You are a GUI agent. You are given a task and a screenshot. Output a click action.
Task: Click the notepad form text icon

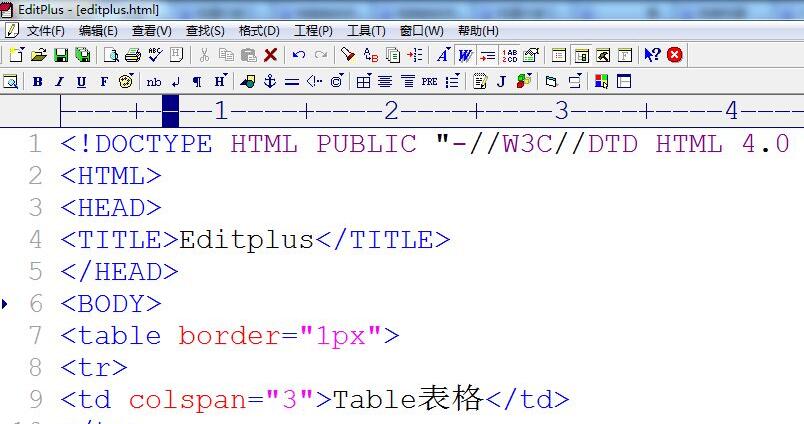(x=480, y=82)
